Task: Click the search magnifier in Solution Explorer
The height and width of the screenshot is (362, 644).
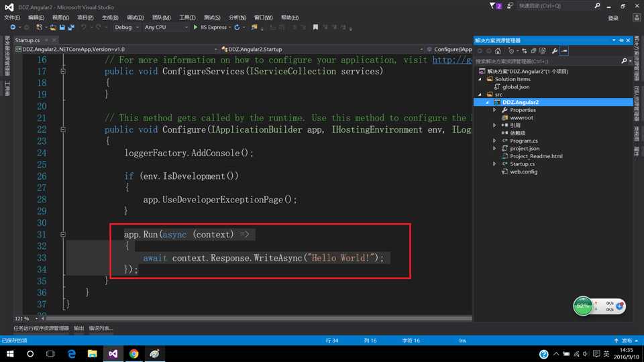Action: coord(625,61)
